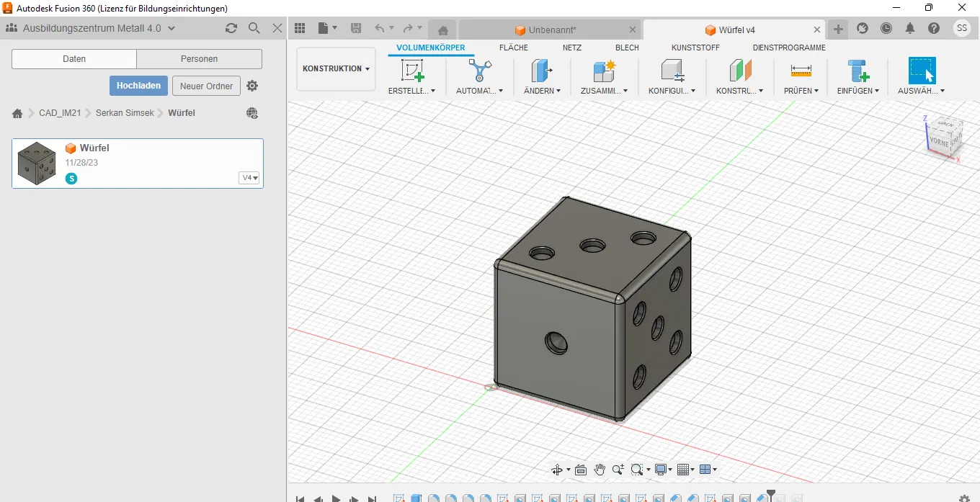Viewport: 980px width, 502px height.
Task: Click the Neuer Ordner button
Action: point(206,86)
